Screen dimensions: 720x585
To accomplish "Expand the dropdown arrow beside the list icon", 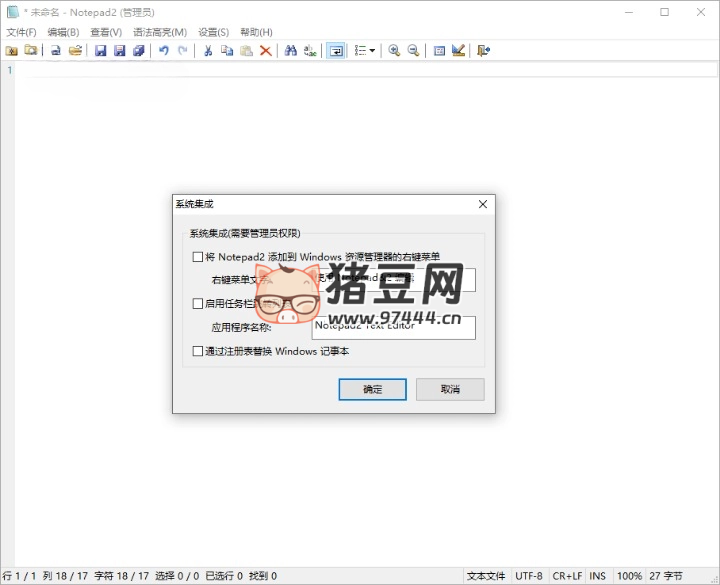I will pyautogui.click(x=373, y=50).
